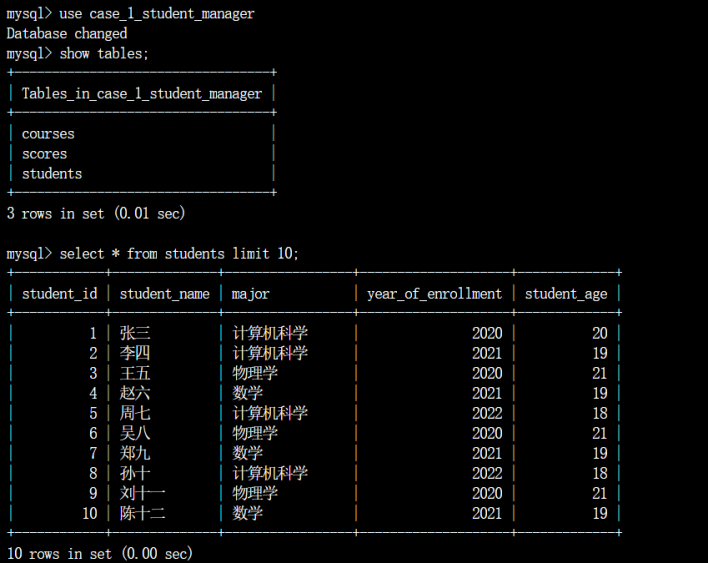708x563 pixels.
Task: Click the 'use case_1_student_manager' command text
Action: (157, 14)
